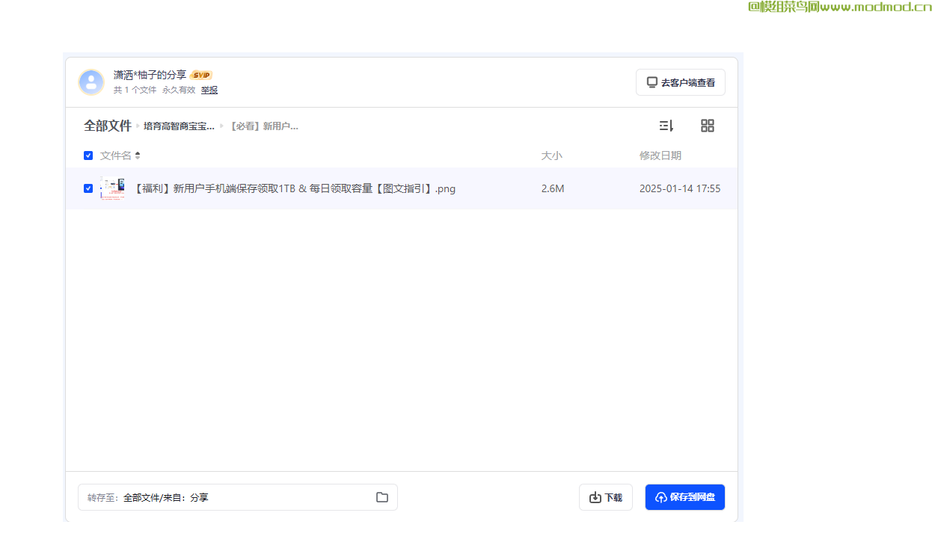Click the 【必看】新用户... breadcrumb
The image size is (932, 560).
coord(263,126)
